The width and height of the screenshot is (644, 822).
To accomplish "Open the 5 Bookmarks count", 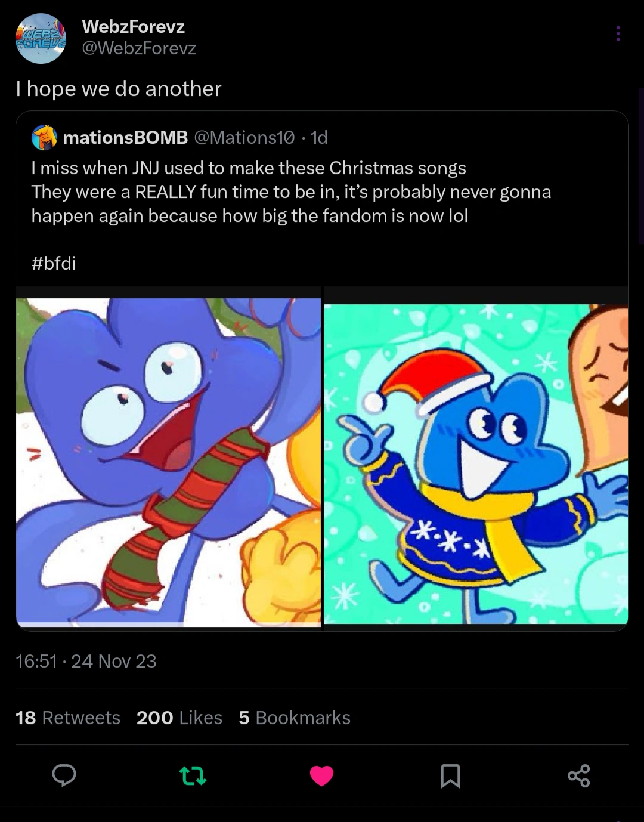I will click(x=295, y=718).
